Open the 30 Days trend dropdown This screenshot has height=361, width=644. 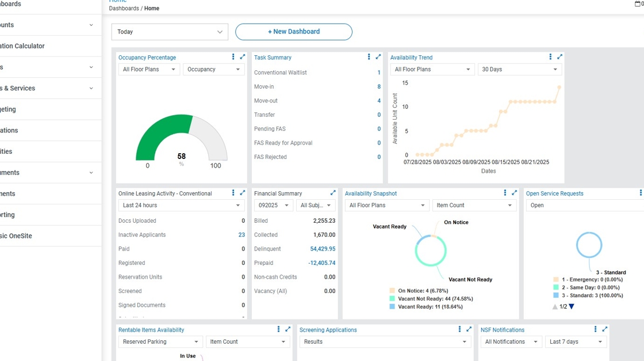click(x=520, y=70)
